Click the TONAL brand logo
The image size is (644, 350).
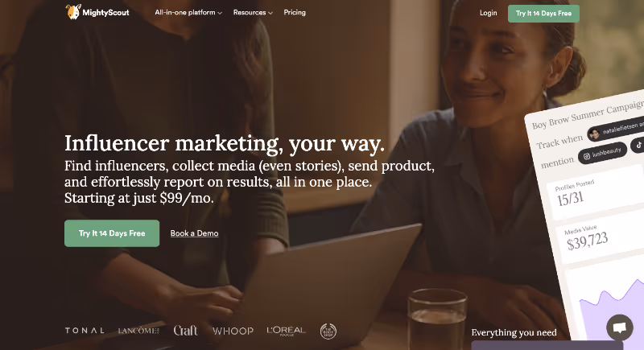click(85, 331)
